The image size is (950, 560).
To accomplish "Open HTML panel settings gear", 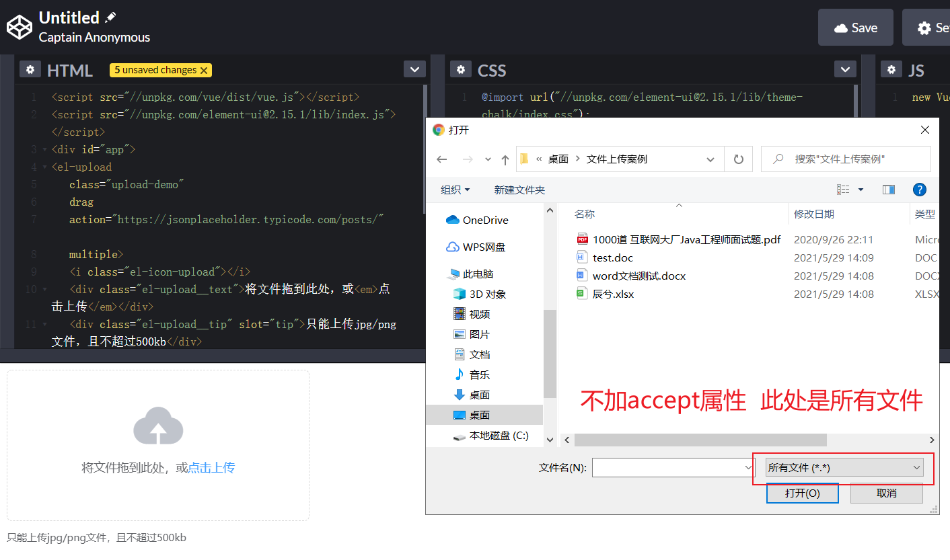I will point(30,69).
